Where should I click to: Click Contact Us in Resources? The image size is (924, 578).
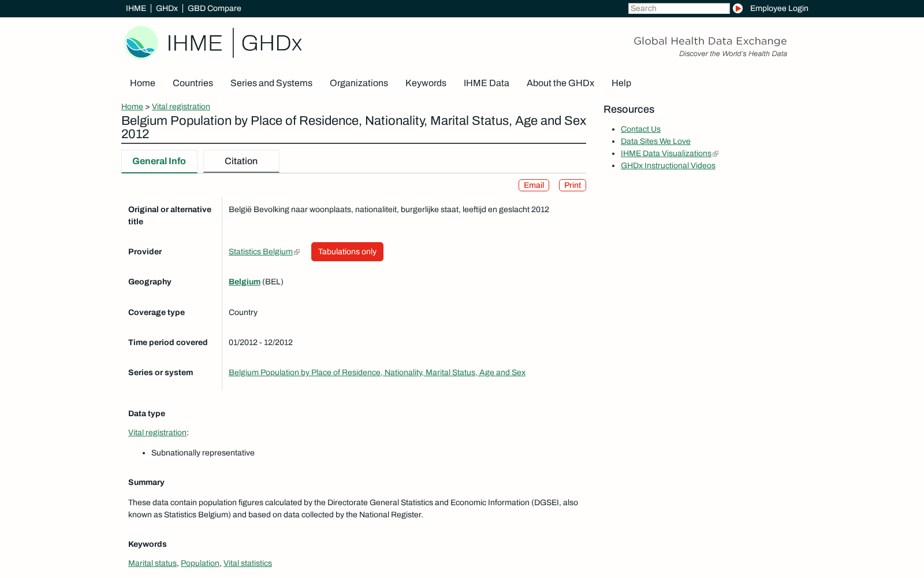pyautogui.click(x=640, y=129)
